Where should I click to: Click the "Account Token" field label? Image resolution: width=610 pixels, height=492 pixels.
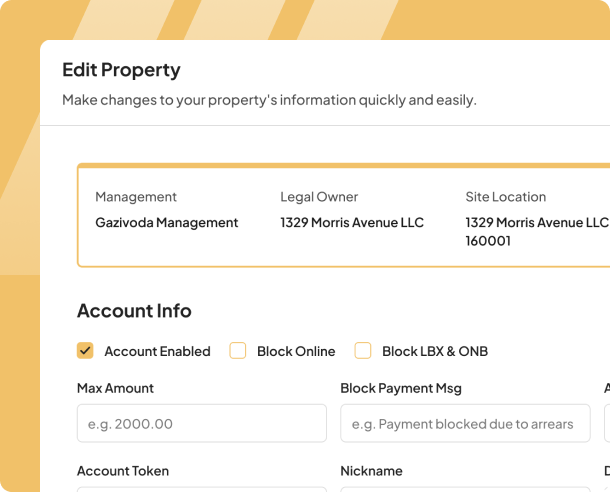tap(123, 471)
